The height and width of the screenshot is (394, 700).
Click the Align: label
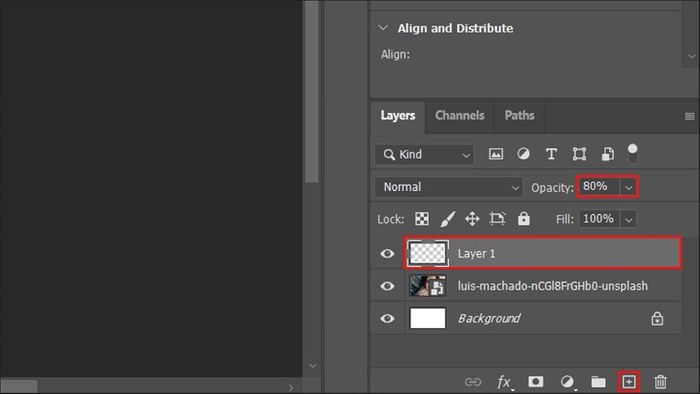pos(395,54)
